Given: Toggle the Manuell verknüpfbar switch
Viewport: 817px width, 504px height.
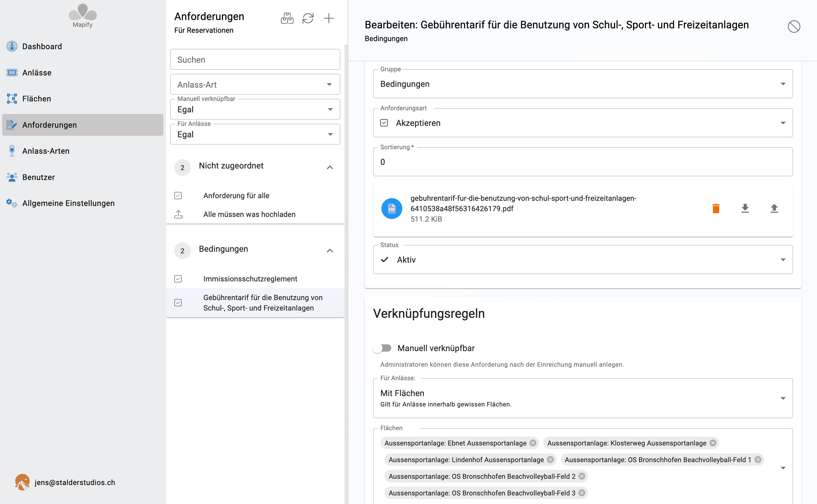Looking at the screenshot, I should click(x=382, y=348).
